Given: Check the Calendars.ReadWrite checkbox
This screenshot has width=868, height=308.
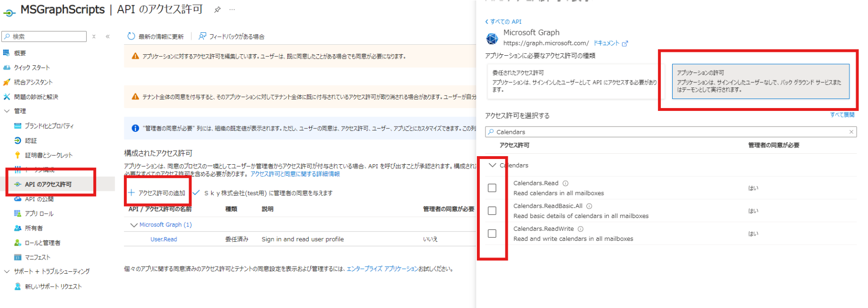Looking at the screenshot, I should point(492,234).
